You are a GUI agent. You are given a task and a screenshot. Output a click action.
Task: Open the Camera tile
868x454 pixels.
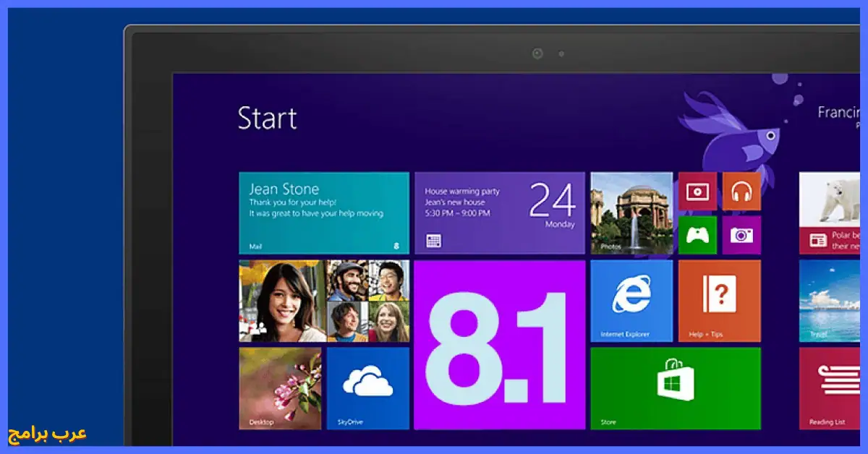[741, 235]
